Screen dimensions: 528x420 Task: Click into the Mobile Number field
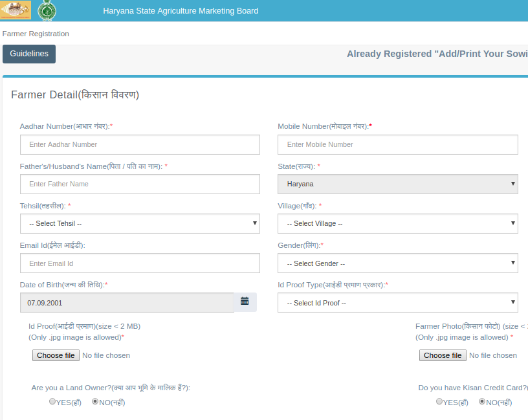[x=397, y=144]
